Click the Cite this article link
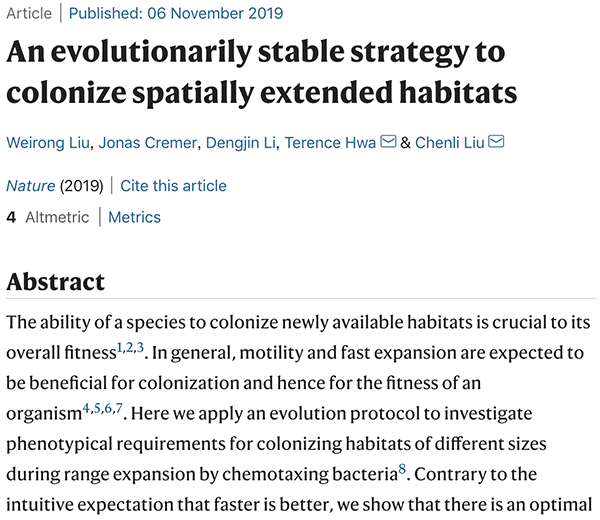Viewport: 600px width, 520px height. coord(173,186)
